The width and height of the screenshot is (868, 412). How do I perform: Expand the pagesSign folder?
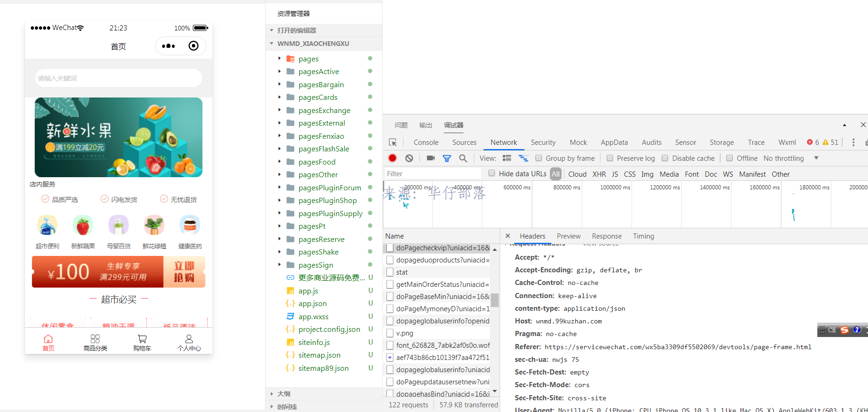click(x=279, y=265)
